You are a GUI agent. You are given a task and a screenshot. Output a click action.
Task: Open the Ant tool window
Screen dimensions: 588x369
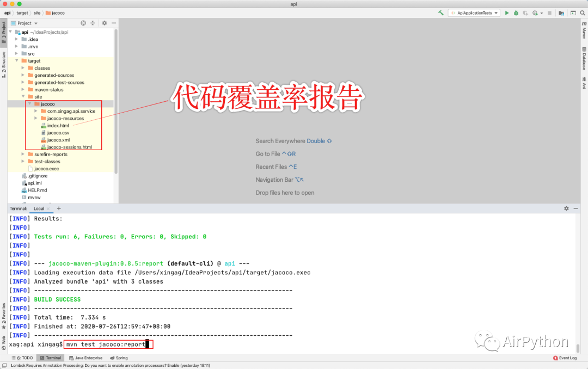coord(584,83)
